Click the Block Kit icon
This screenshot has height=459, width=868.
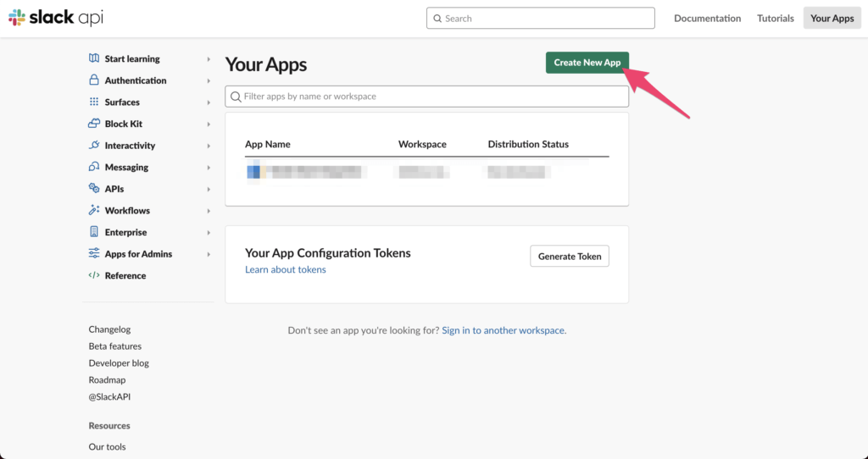(94, 124)
